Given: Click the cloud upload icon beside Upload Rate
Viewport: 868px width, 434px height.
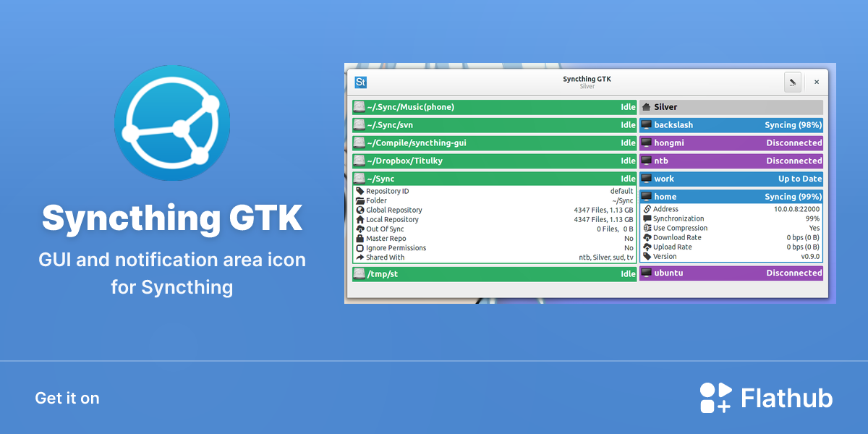Looking at the screenshot, I should click(x=647, y=247).
